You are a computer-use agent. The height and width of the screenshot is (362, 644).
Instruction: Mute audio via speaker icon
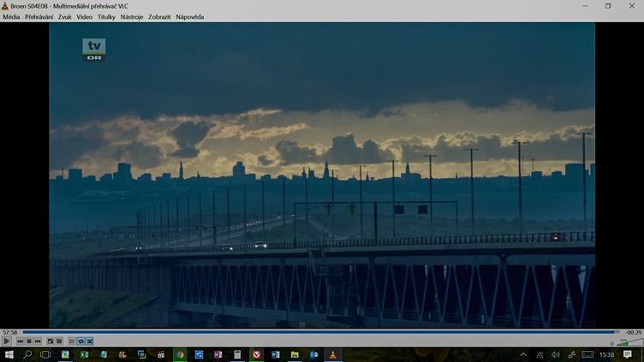pyautogui.click(x=611, y=343)
